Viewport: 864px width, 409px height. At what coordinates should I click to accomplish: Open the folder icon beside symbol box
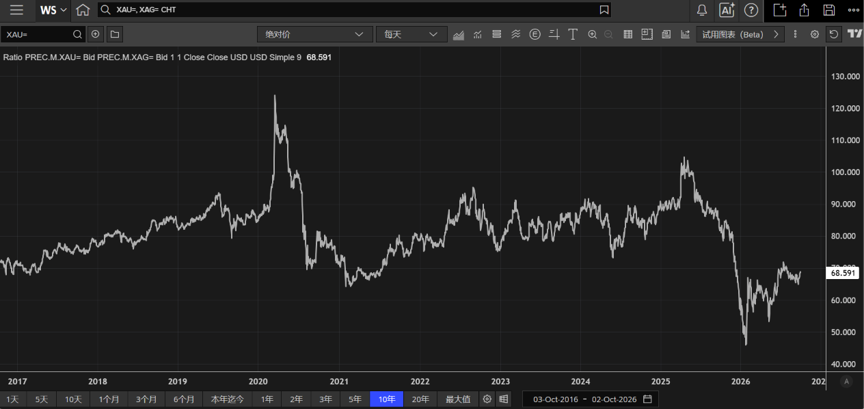point(114,34)
